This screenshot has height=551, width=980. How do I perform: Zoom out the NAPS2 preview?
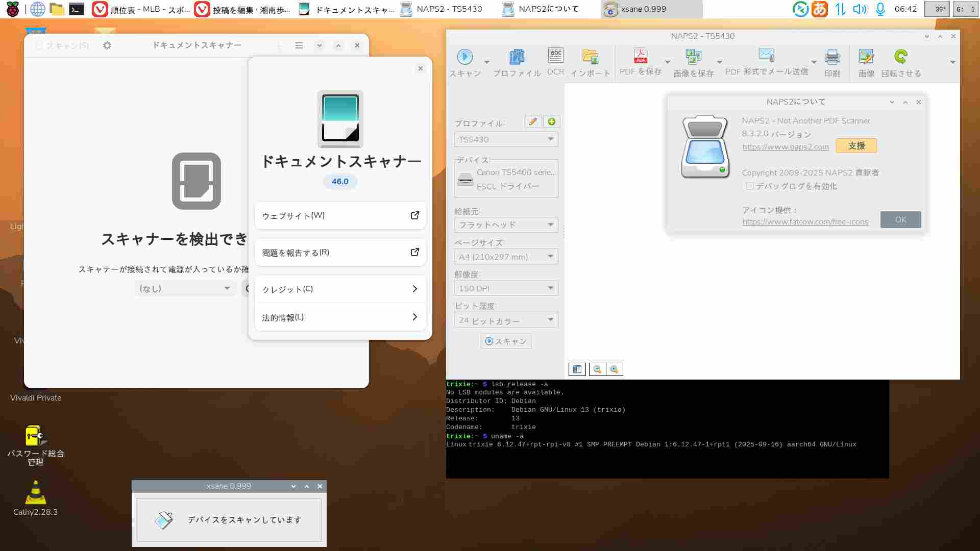[597, 369]
